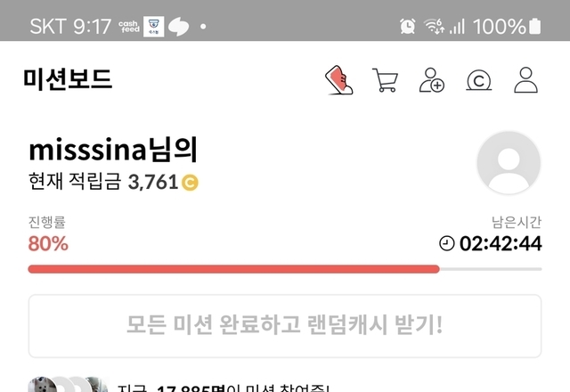Open the profile person icon in header
This screenshot has height=392, width=570.
(x=525, y=80)
